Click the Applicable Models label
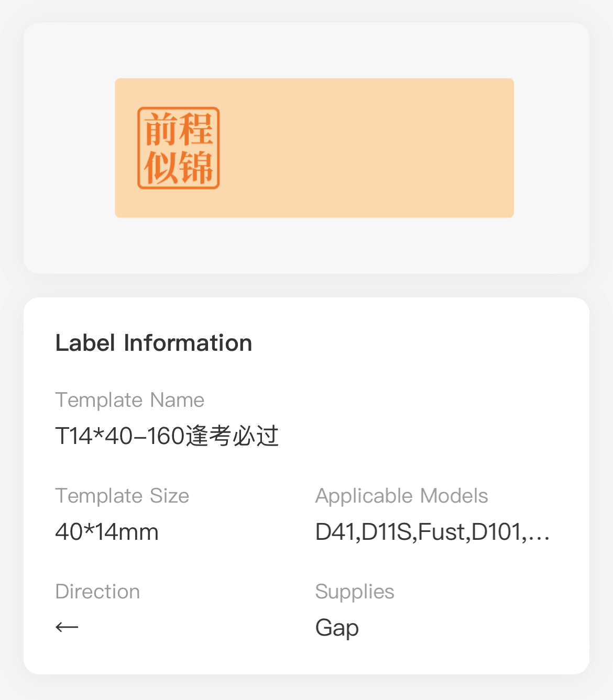 click(401, 496)
